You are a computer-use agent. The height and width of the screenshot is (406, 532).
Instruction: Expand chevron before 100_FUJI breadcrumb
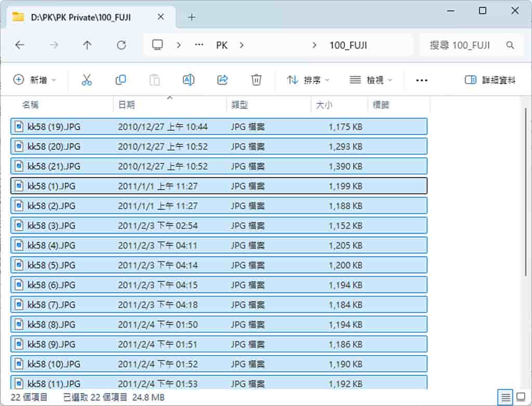tap(314, 45)
